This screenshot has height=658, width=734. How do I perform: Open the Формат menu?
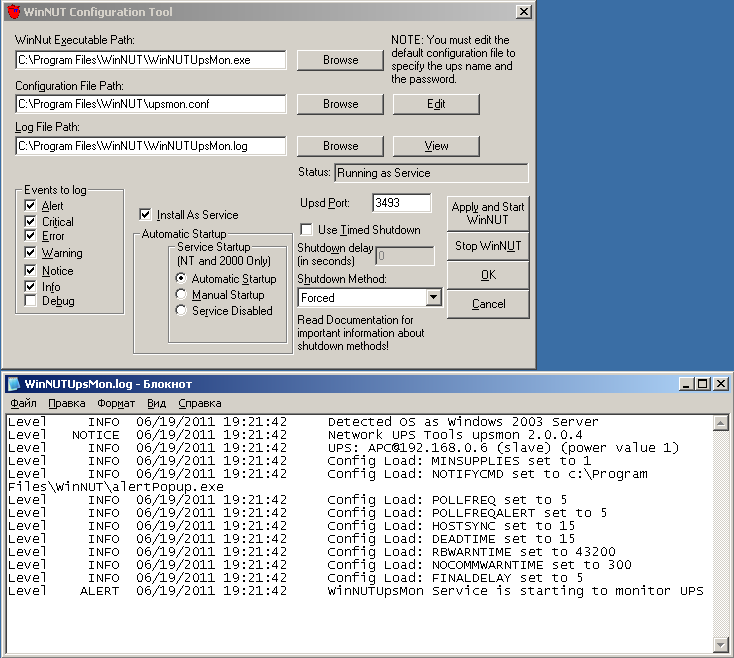pos(116,404)
